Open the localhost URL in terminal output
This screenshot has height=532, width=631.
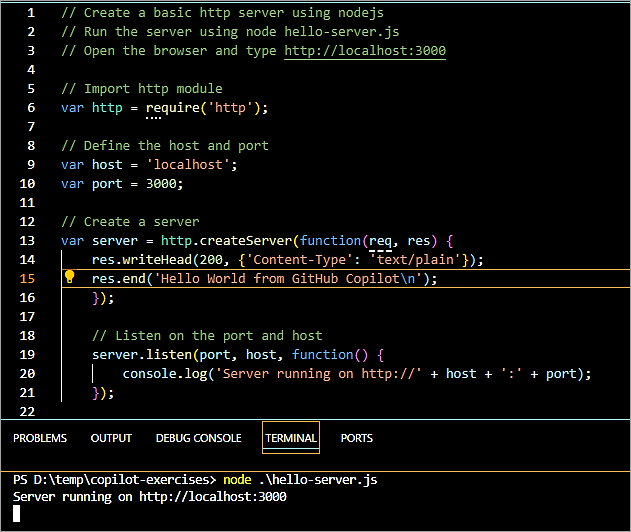coord(215,496)
